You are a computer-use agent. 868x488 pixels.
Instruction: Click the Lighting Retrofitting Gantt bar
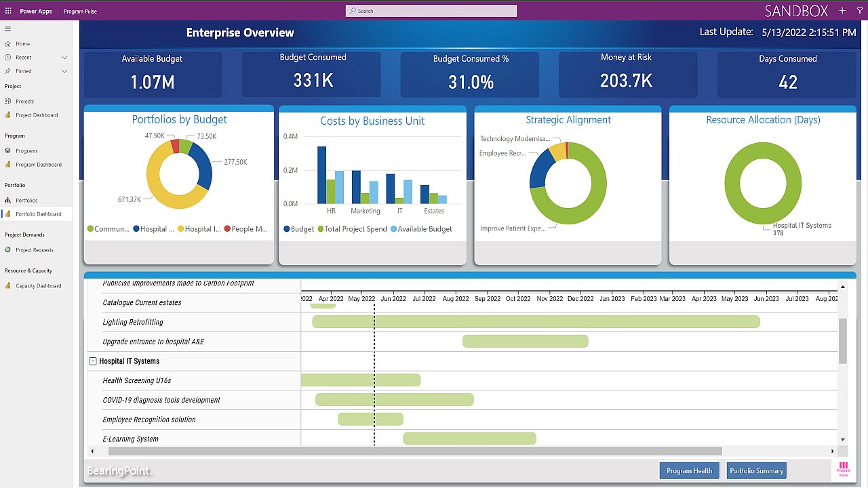click(536, 322)
